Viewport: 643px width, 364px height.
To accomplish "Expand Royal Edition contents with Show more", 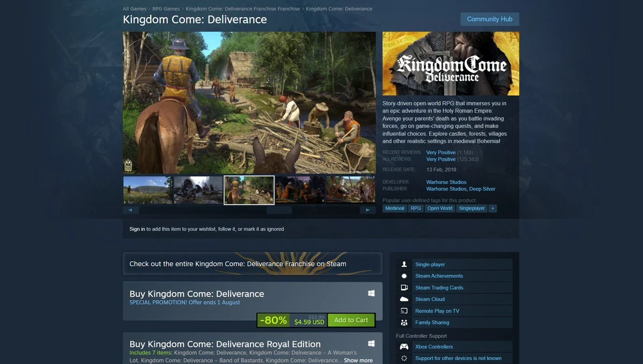I will coord(358,360).
